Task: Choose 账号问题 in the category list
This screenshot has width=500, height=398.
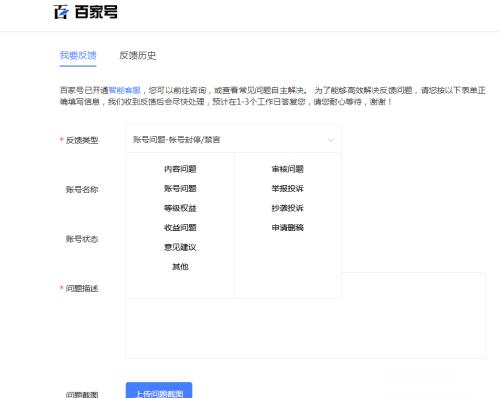Action: click(x=180, y=189)
